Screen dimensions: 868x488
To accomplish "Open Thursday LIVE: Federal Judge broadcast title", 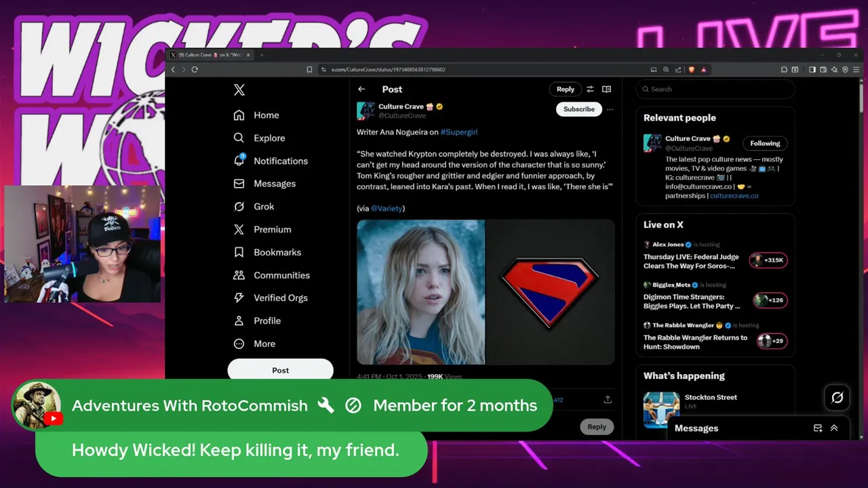I will [691, 262].
